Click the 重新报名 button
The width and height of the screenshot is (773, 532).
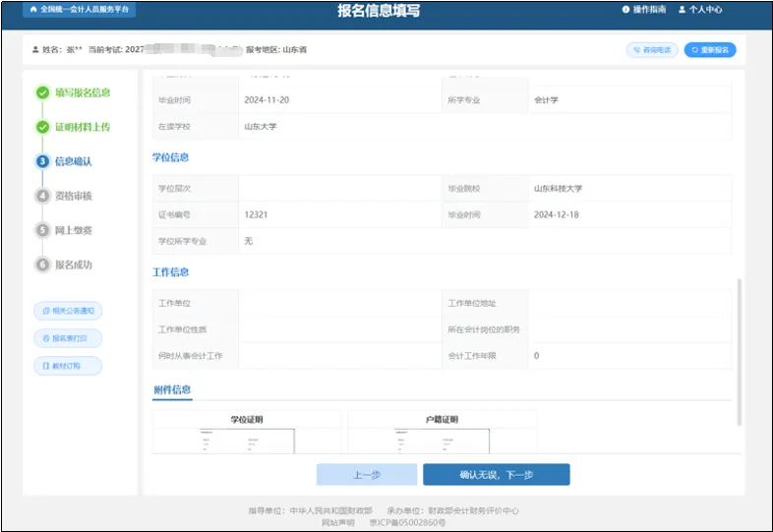710,50
